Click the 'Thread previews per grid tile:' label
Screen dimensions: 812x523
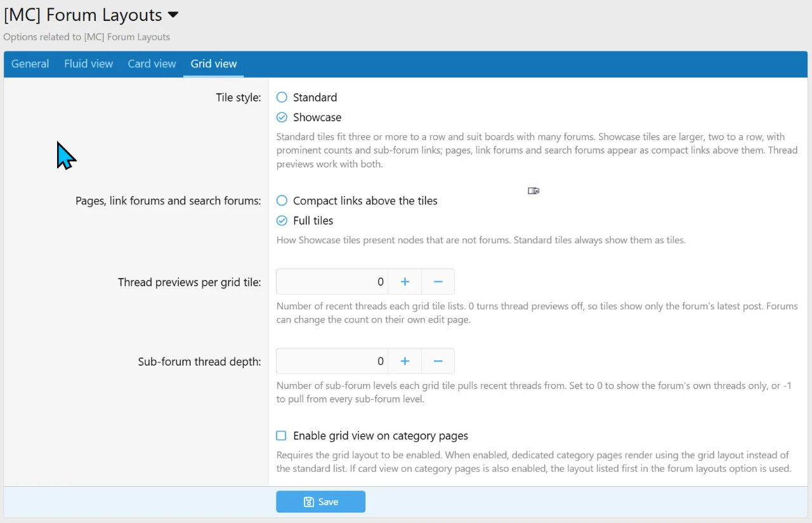click(190, 282)
